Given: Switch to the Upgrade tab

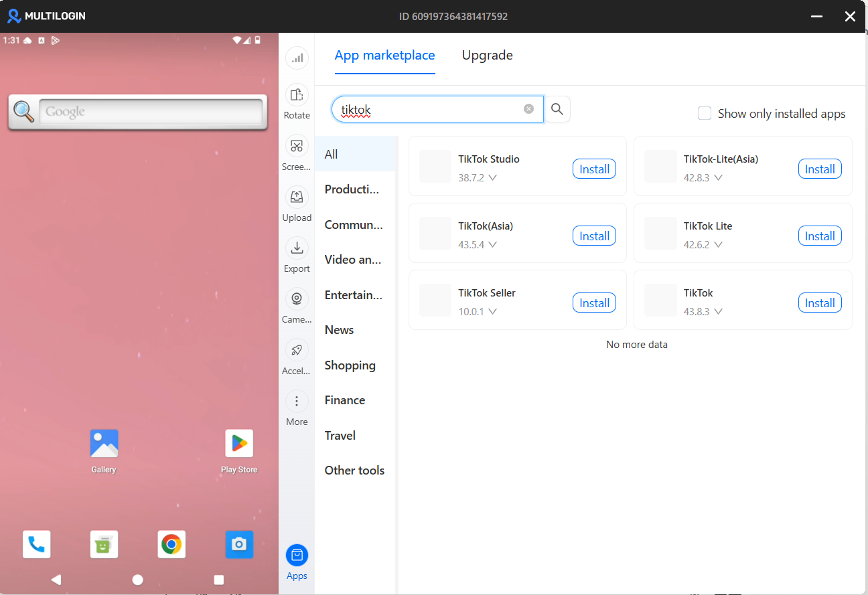Looking at the screenshot, I should point(487,56).
